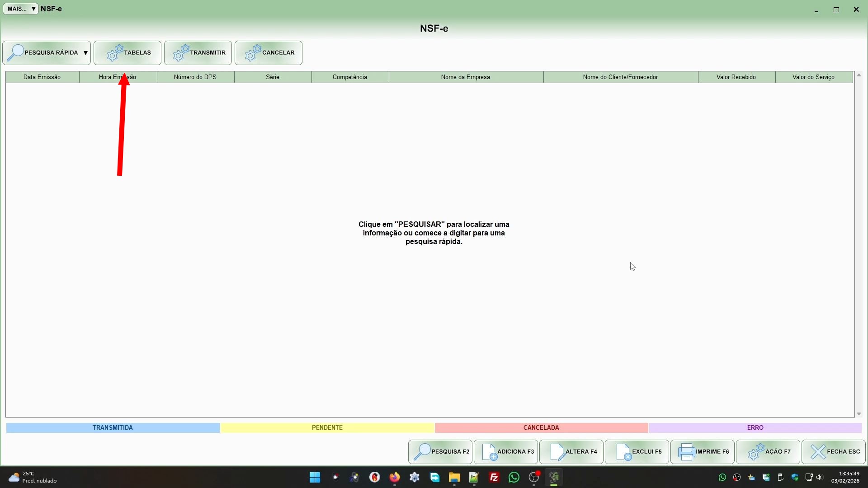Click the CANCELAR gears button
This screenshot has width=868, height=488.
[269, 53]
